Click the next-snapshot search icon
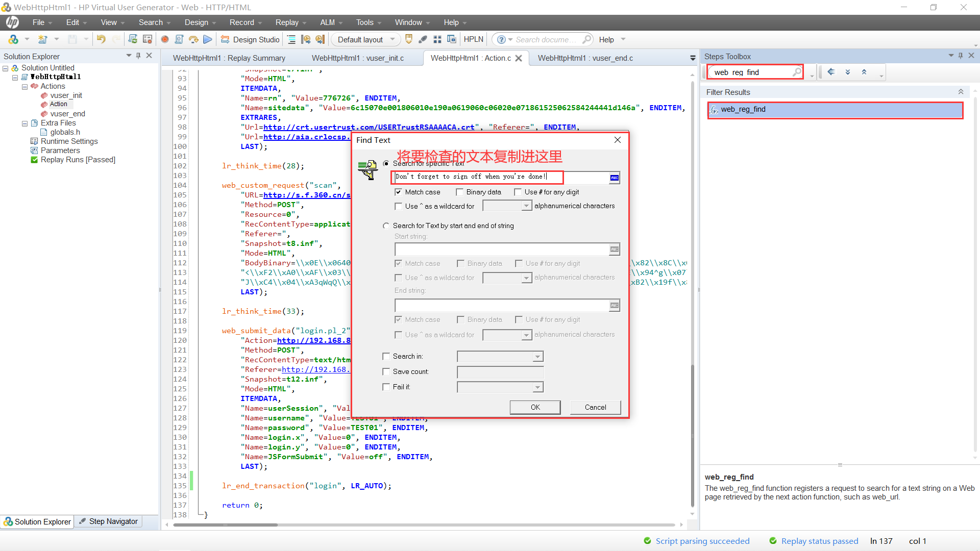 tap(320, 39)
